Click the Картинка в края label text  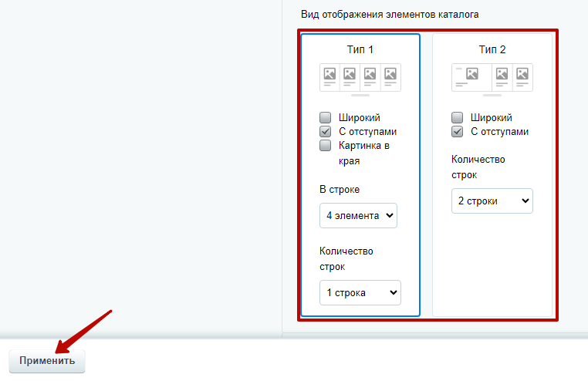363,153
